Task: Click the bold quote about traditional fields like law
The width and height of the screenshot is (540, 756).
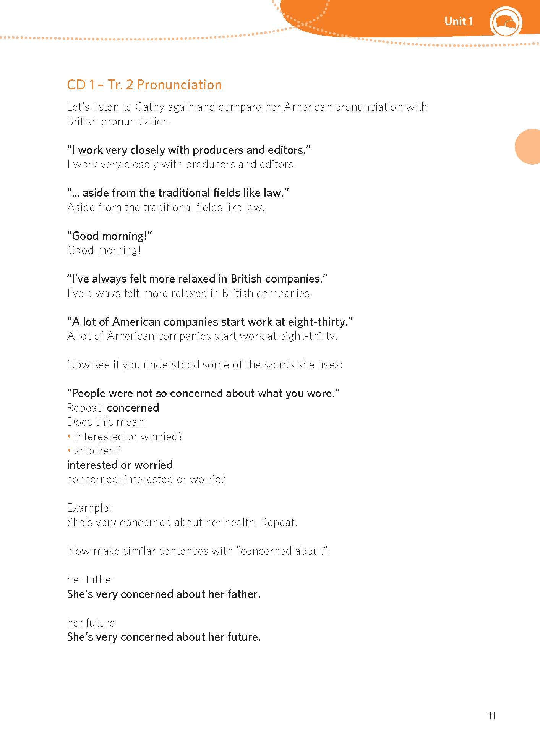Action: point(178,193)
